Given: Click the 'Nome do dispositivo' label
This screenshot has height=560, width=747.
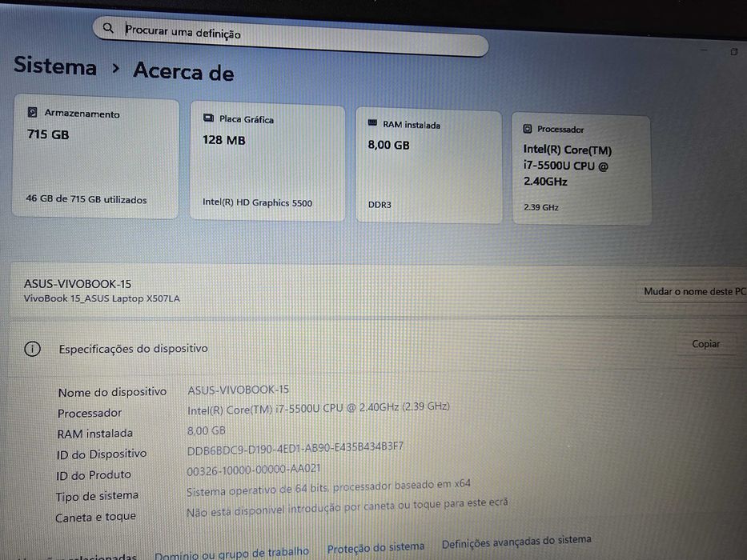Looking at the screenshot, I should coord(112,392).
